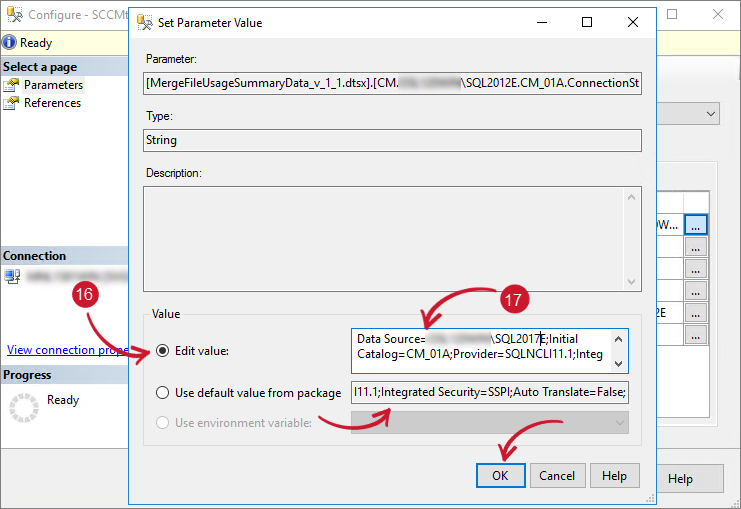
Task: Select the Edit value radio button
Action: (x=163, y=351)
